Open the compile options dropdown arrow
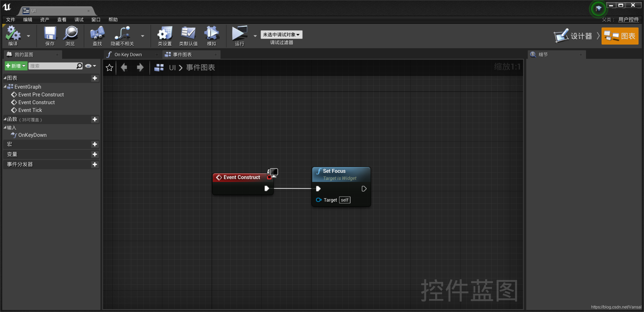644x312 pixels. 28,36
